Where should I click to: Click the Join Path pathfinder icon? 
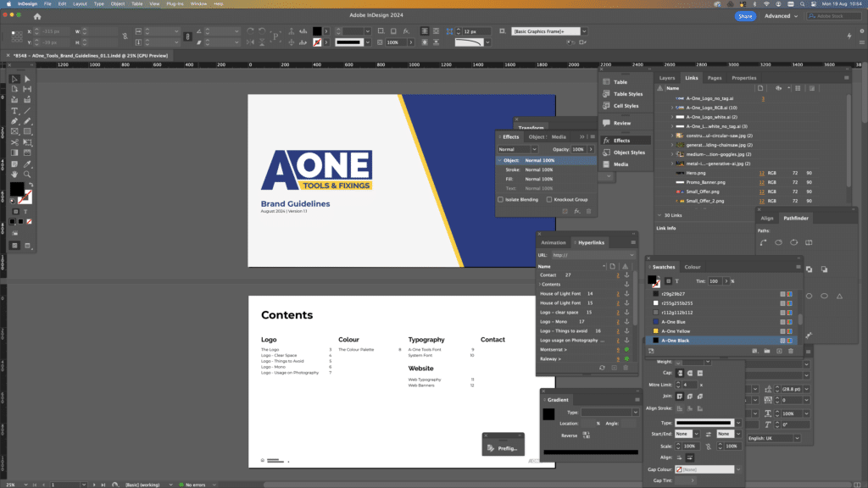[764, 242]
